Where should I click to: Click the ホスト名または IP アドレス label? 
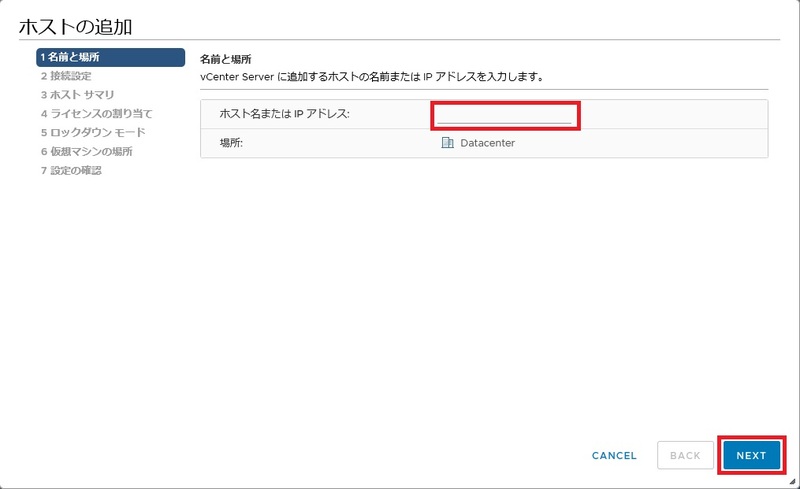(283, 114)
